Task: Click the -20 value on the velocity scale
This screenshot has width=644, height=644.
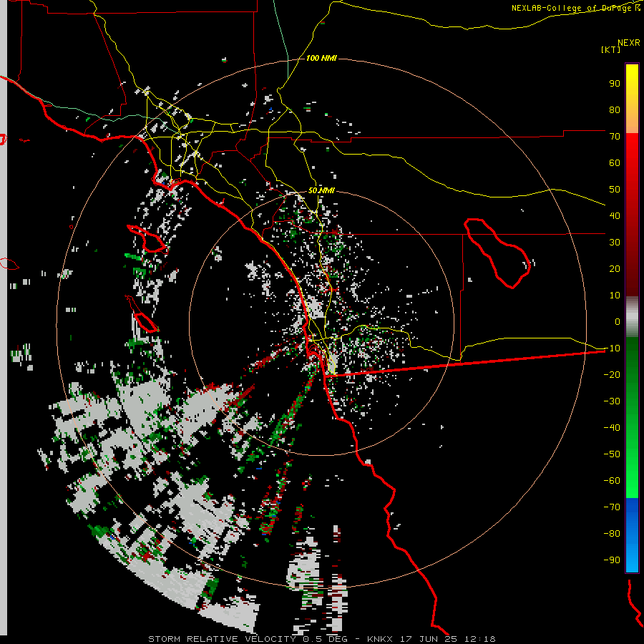Action: (x=612, y=374)
